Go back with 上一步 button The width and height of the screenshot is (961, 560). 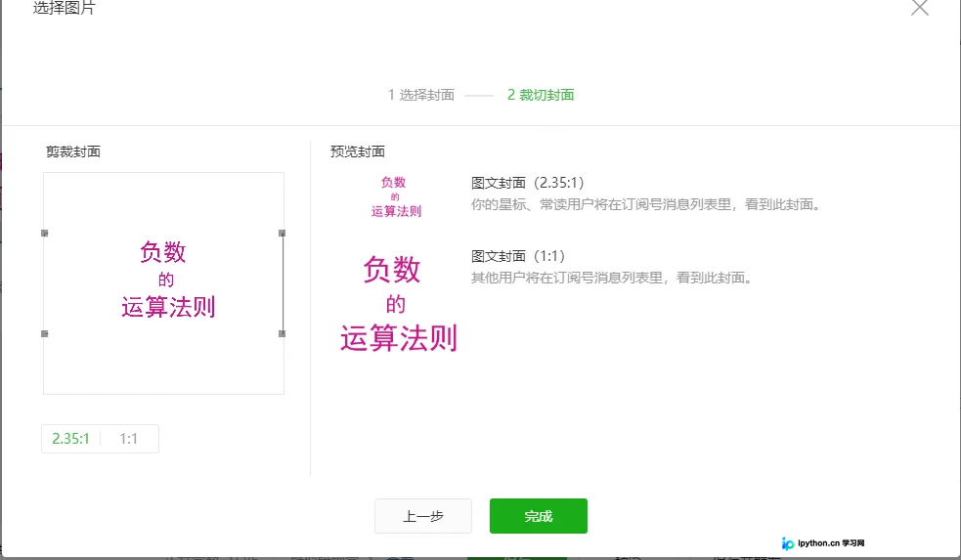(x=423, y=516)
